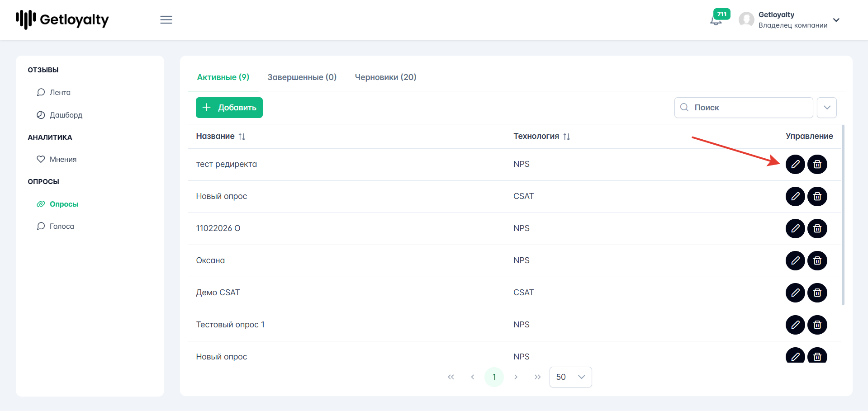Edit the "тест редиректа" survey
Image resolution: width=868 pixels, height=411 pixels.
[795, 164]
